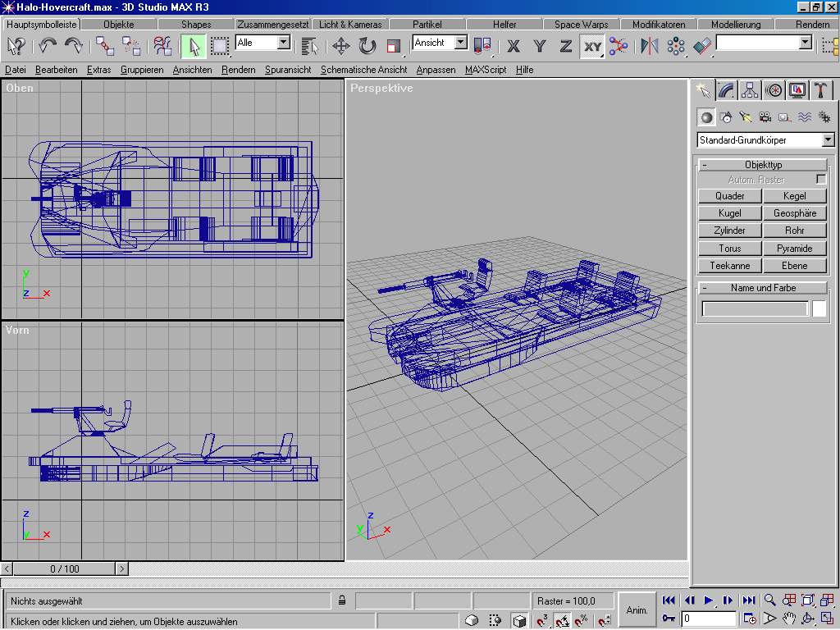
Task: Click the Zoom magnifier viewport control
Action: tap(769, 600)
